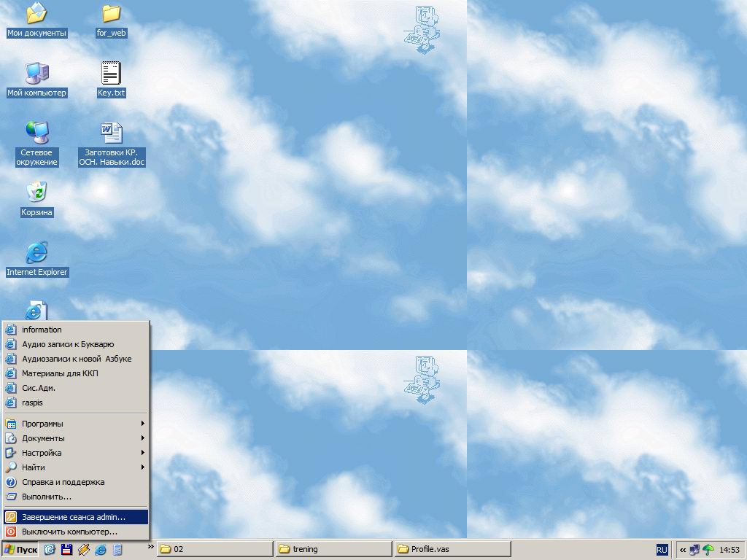Screen dimensions: 747x560
Task: Launch Internet Explorer from quick launch bar
Action: pyautogui.click(x=101, y=550)
